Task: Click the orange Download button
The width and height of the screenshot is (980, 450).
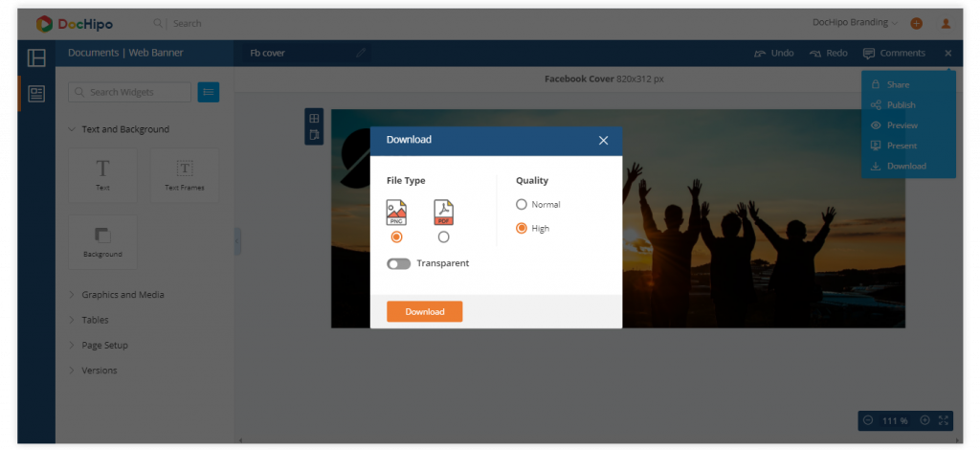Action: point(424,311)
